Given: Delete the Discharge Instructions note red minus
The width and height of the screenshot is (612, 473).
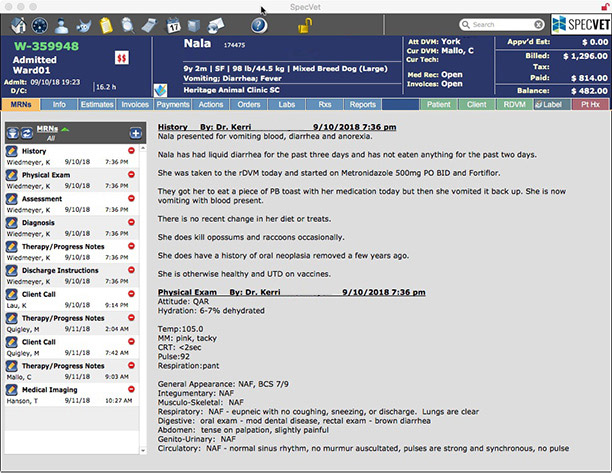Looking at the screenshot, I should tap(131, 270).
